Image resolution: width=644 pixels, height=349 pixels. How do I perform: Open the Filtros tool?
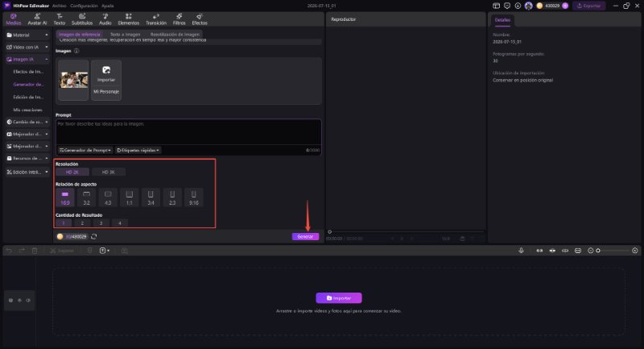179,19
